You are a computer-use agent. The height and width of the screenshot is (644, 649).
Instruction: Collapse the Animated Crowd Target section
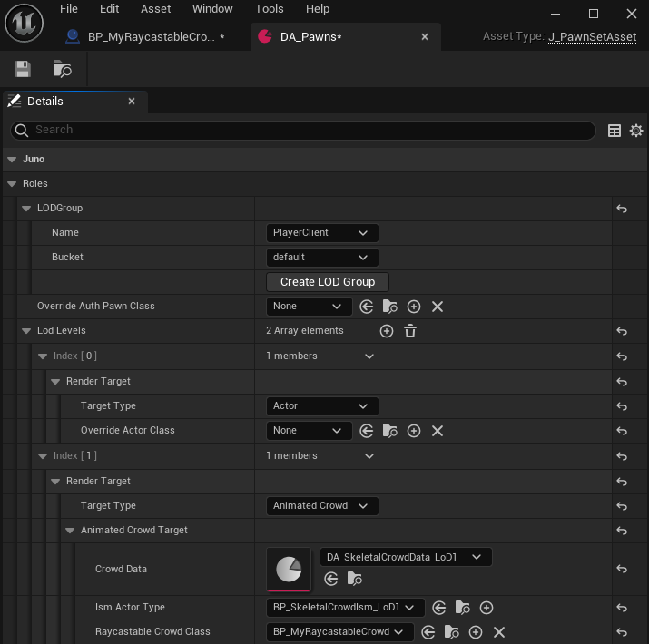coord(71,531)
